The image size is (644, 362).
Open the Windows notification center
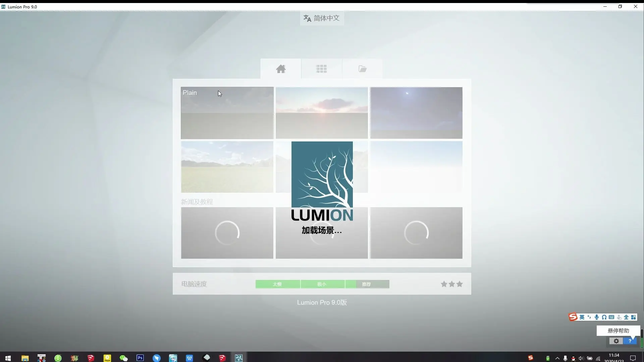633,358
